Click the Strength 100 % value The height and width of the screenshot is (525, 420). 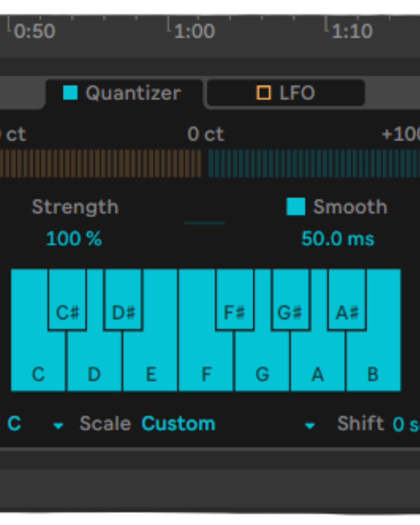74,238
